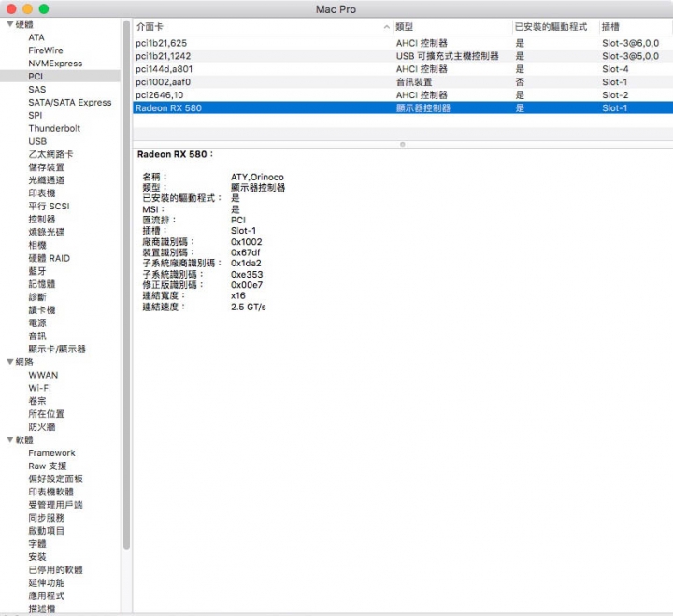The width and height of the screenshot is (673, 616).
Task: Open the Thunderbolt sidebar entry
Action: (54, 128)
